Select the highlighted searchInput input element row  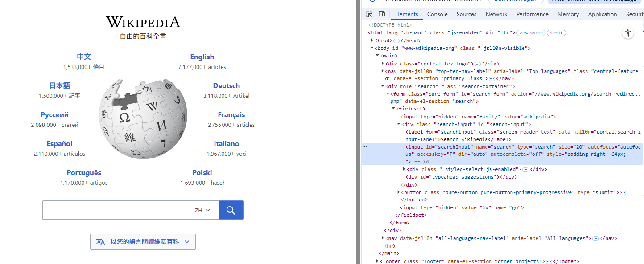[x=503, y=154]
